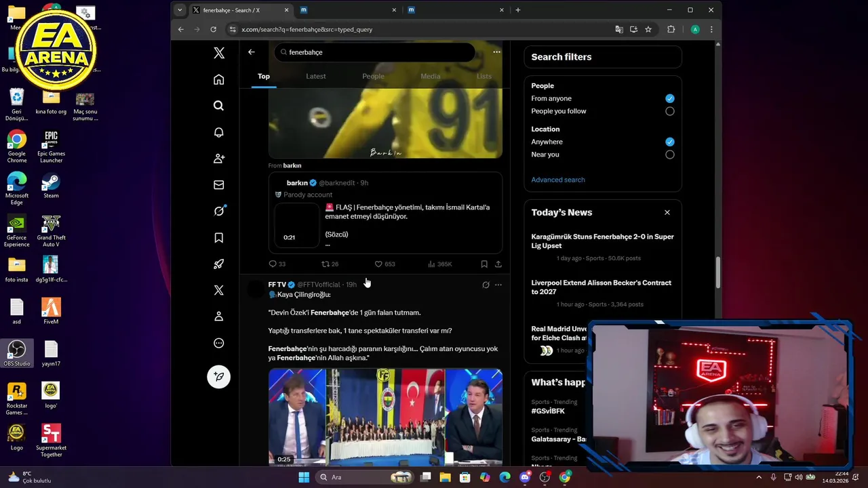
Task: Compose a new post
Action: (218, 376)
